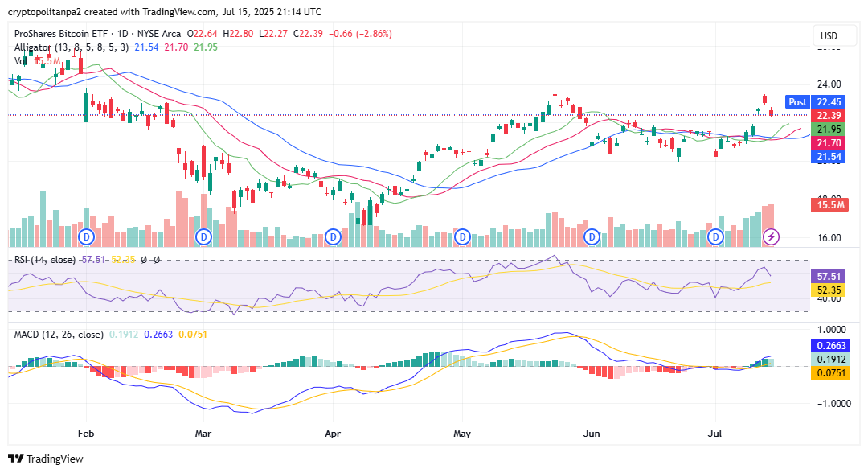Click the Mar label on time axis

[203, 433]
